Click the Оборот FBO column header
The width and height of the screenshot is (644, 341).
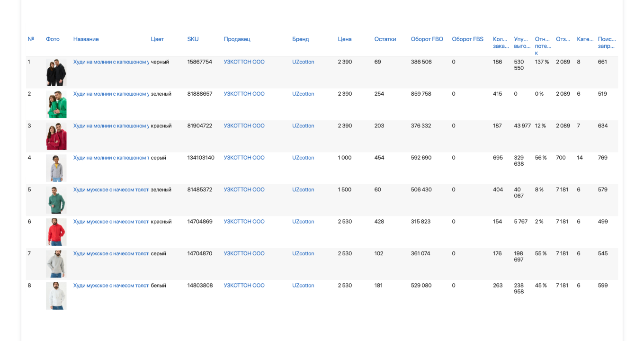[x=427, y=39]
